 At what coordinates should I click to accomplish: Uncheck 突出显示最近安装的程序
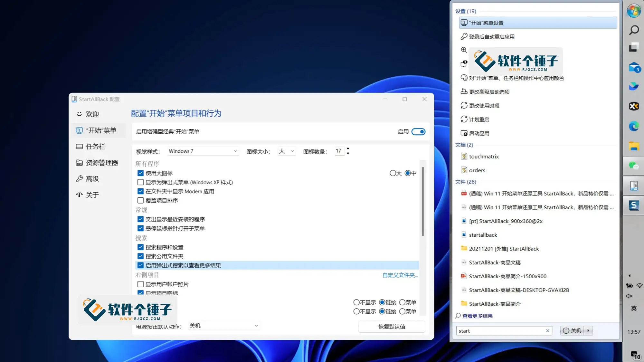click(140, 219)
